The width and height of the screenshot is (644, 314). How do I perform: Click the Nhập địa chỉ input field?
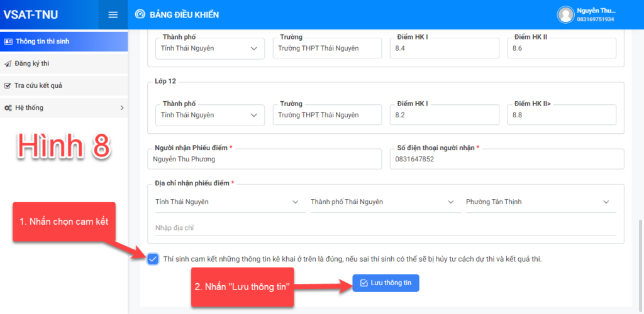pyautogui.click(x=385, y=227)
